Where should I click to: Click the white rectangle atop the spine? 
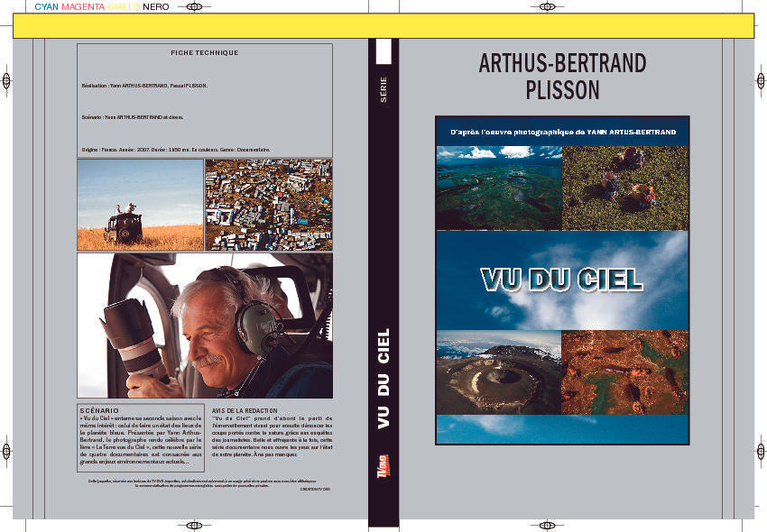pos(383,51)
